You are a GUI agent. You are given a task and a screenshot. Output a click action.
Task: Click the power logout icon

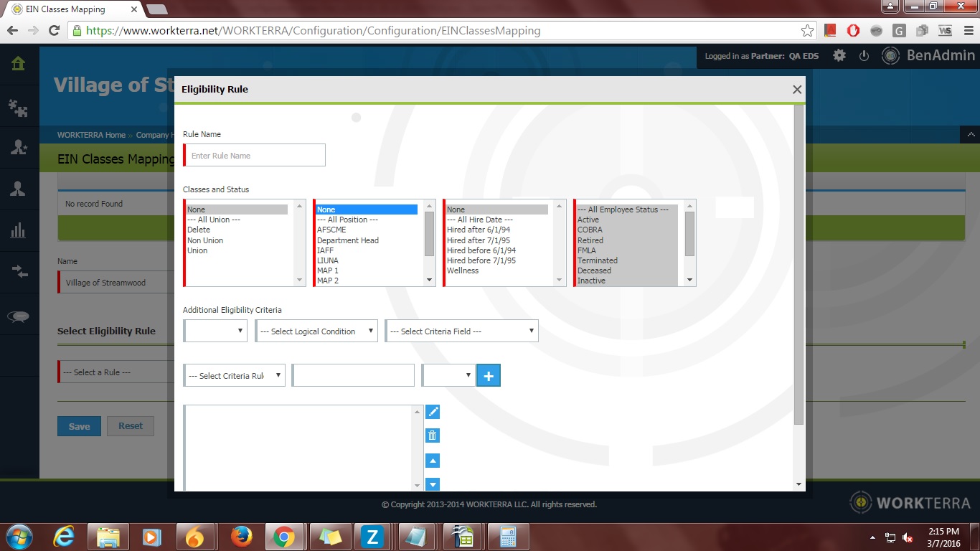tap(864, 56)
